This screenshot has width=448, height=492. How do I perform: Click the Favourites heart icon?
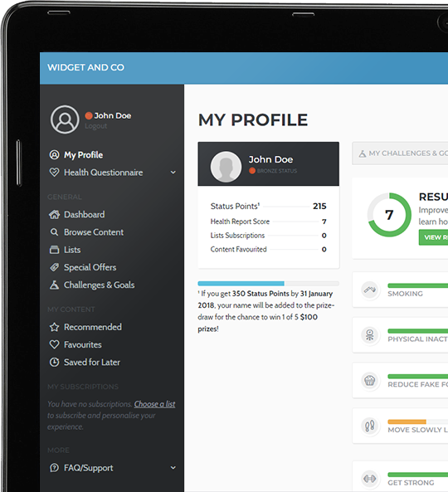click(54, 344)
